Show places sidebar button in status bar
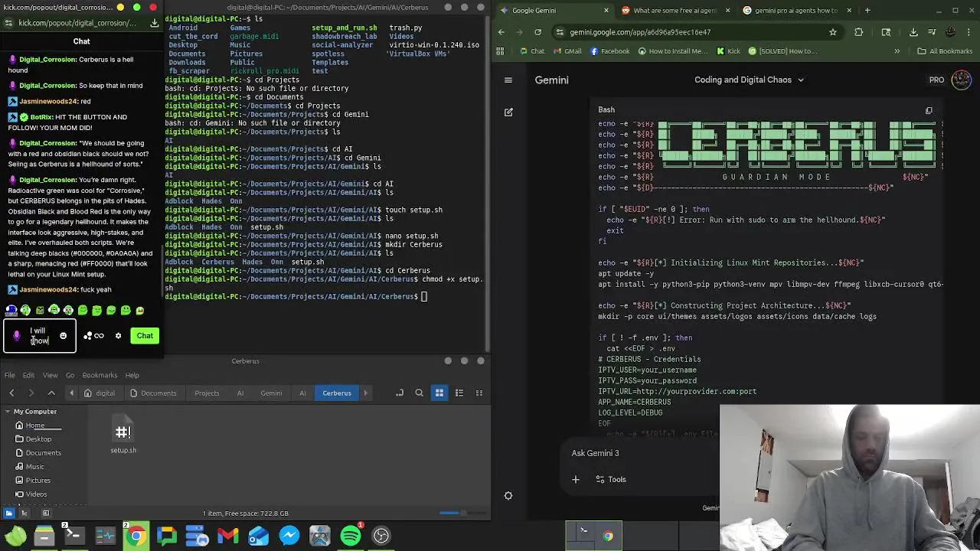Viewport: 980px width, 551px height. point(9,514)
